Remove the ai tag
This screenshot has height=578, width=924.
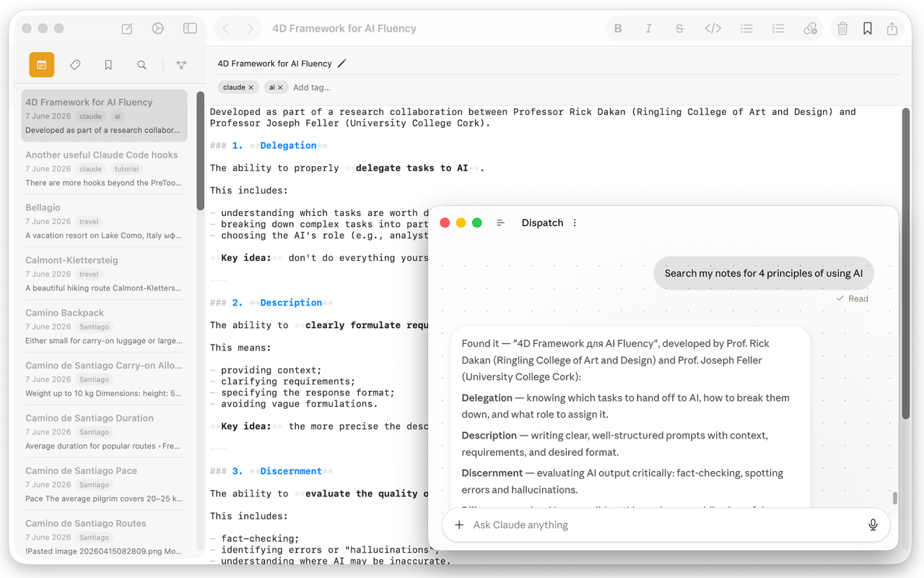click(x=280, y=87)
